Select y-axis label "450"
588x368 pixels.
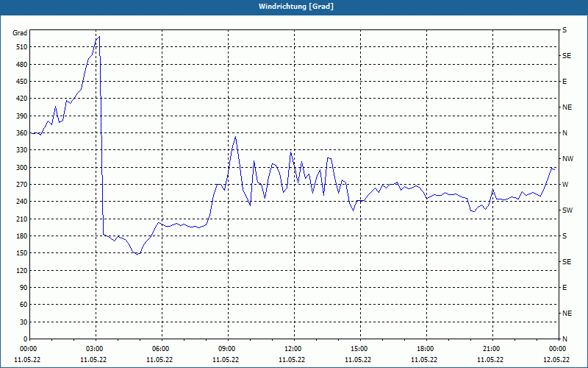pos(22,82)
